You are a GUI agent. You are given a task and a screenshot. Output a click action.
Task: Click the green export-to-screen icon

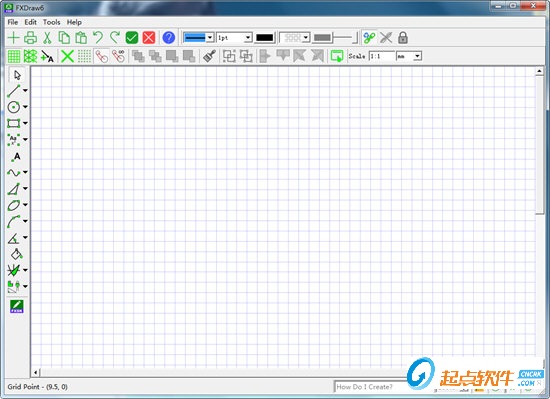(x=337, y=56)
